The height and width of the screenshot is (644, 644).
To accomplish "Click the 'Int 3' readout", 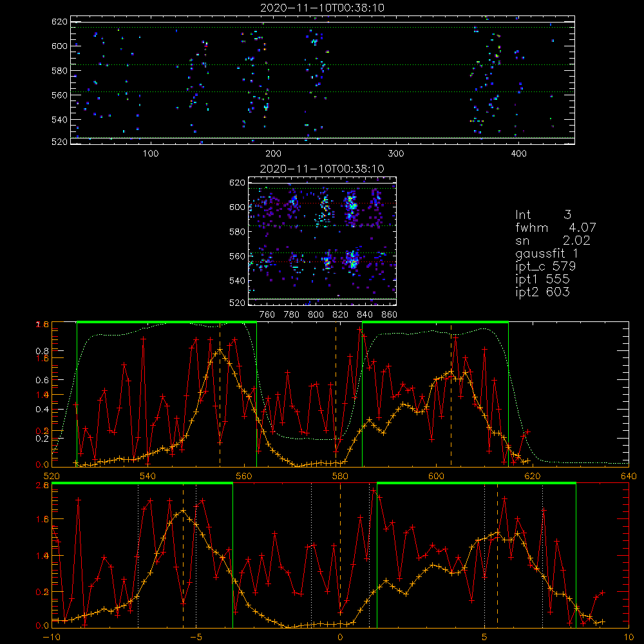I will [x=543, y=215].
